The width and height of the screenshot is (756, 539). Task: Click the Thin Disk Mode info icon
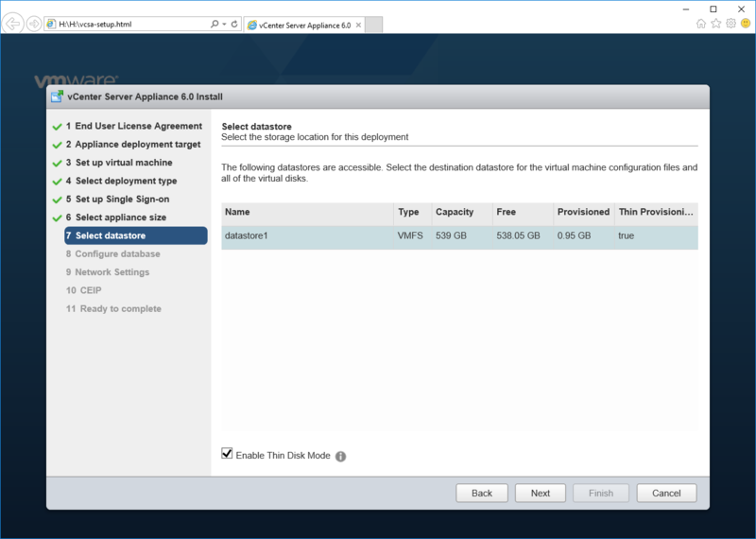click(340, 456)
